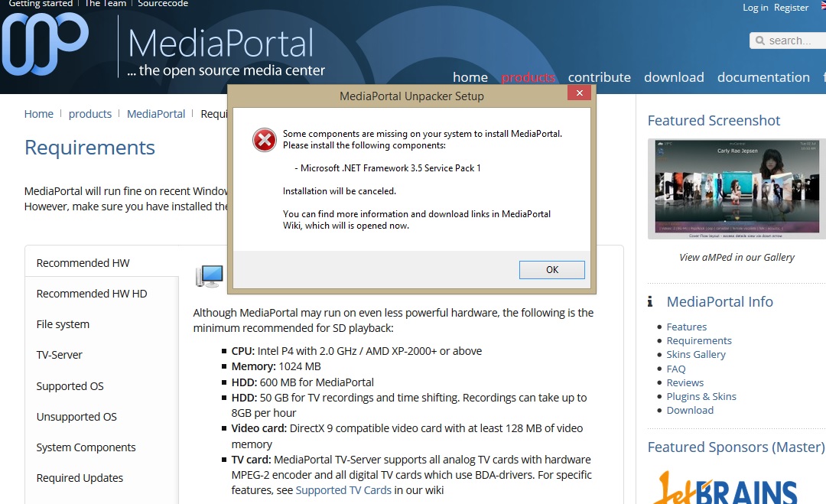
Task: Click the 'the open source media center' tagline
Action: pyautogui.click(x=226, y=70)
